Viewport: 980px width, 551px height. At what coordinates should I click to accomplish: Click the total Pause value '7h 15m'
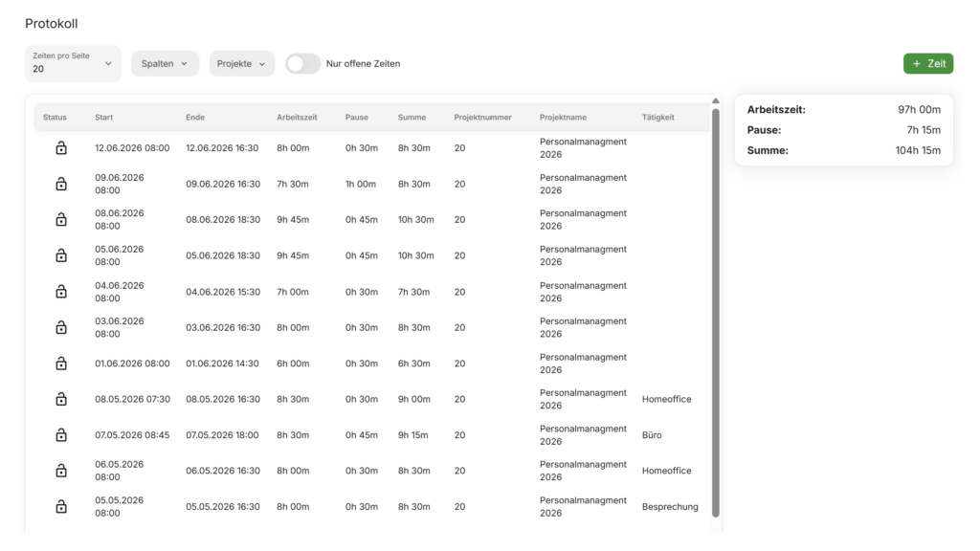coord(924,130)
